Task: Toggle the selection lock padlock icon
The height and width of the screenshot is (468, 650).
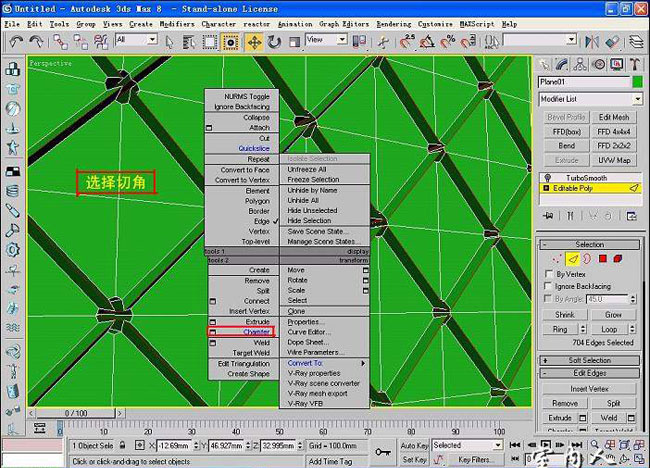Action: point(122,445)
